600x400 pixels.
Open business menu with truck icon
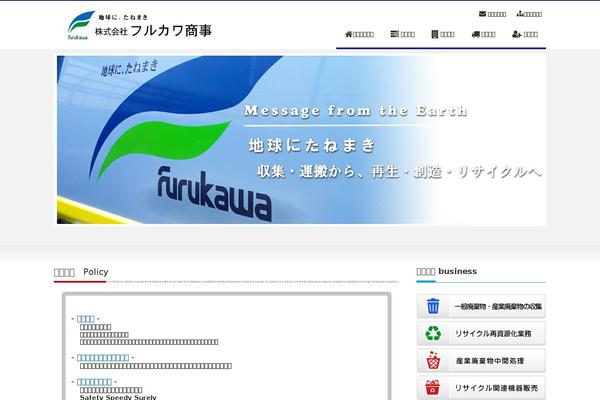[x=484, y=34]
